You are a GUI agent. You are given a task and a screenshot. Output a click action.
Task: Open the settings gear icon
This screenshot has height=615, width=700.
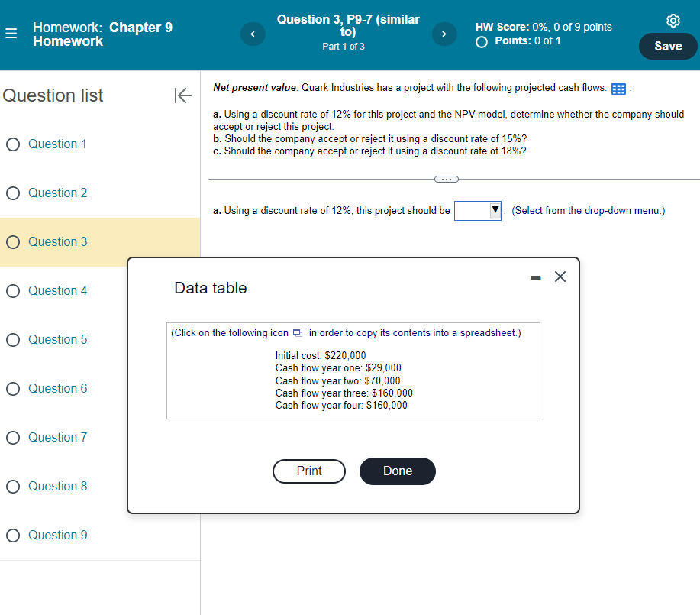click(x=673, y=21)
